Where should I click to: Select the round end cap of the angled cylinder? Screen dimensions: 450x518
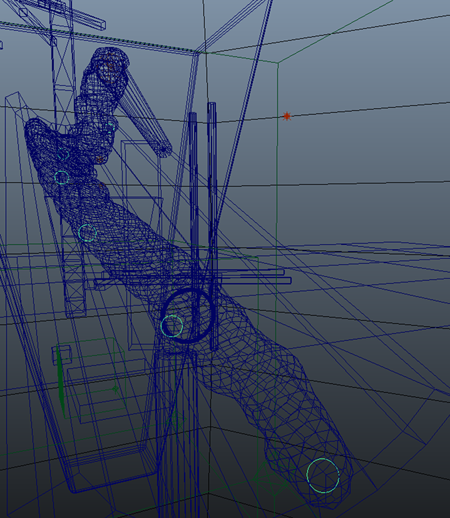coord(163,150)
